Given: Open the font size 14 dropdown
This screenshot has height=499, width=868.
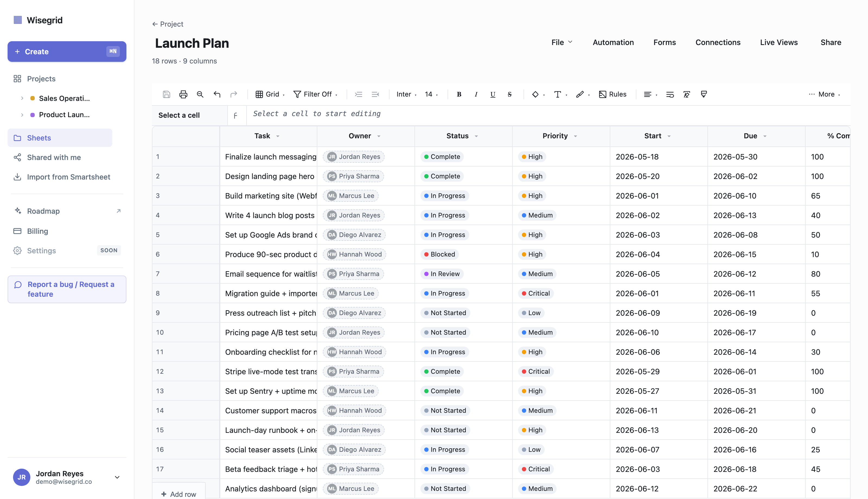Looking at the screenshot, I should [431, 94].
